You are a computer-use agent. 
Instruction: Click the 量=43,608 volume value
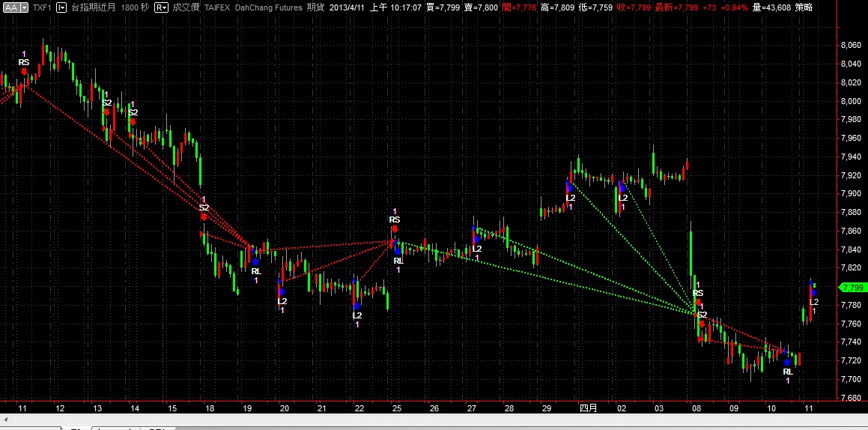[772, 7]
